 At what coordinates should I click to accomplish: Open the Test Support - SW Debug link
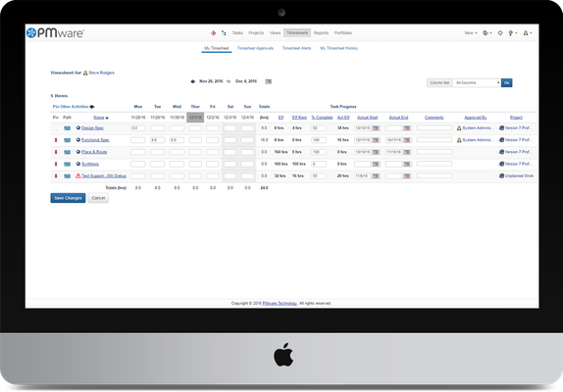(104, 176)
